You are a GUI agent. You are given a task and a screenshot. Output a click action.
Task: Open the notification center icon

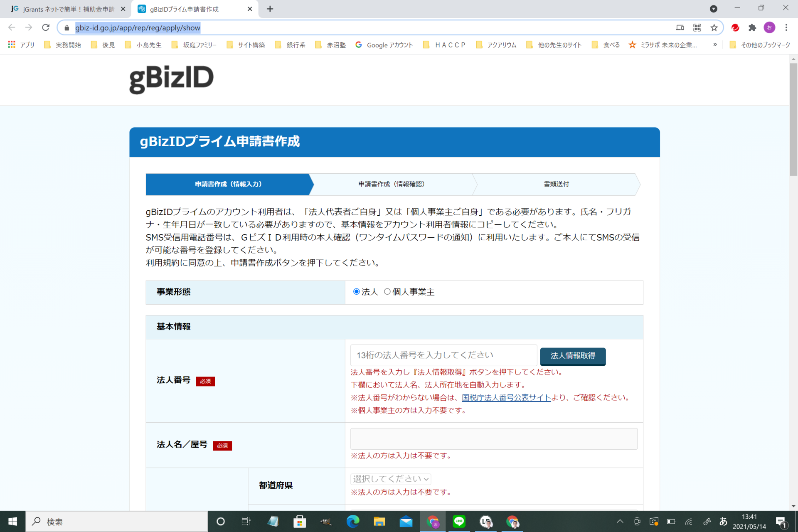(781, 522)
